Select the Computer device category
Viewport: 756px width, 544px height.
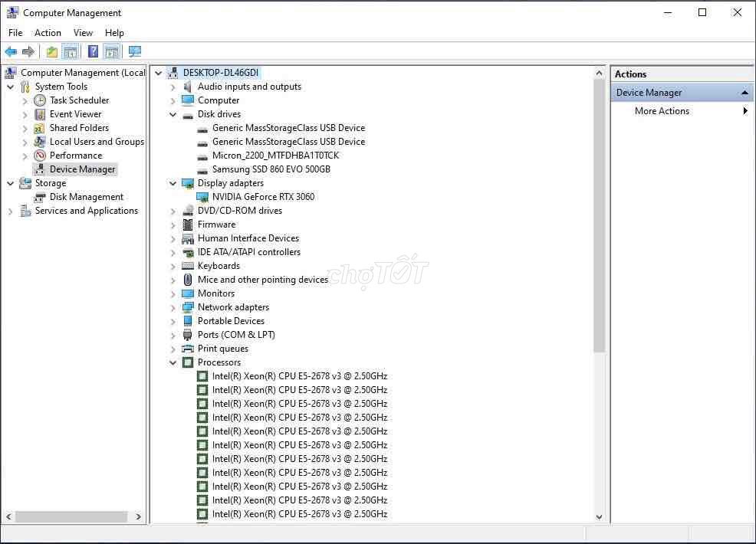click(x=219, y=100)
